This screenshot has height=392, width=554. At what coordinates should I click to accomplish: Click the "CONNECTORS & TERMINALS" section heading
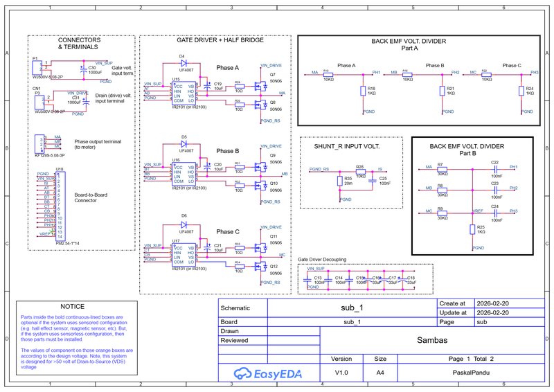(79, 44)
